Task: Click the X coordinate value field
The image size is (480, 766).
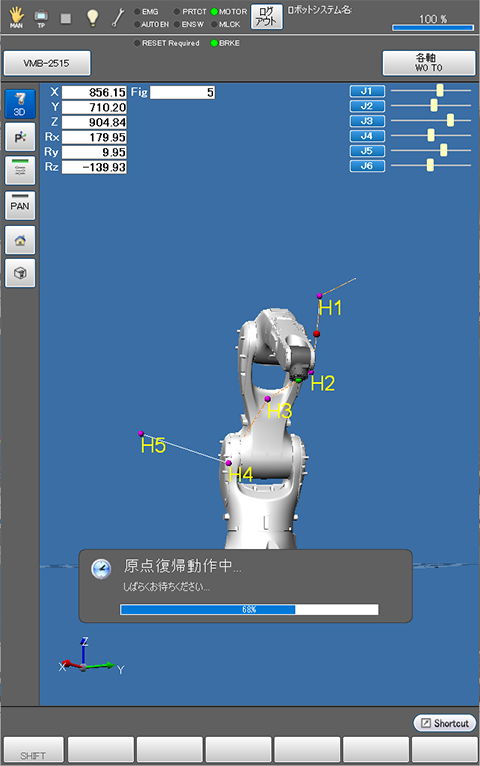Action: pos(94,92)
